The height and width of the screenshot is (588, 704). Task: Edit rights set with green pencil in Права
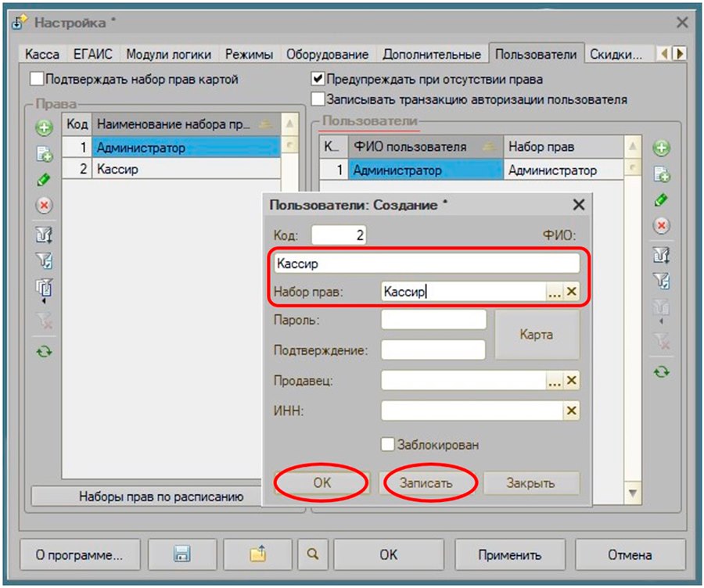(x=44, y=180)
